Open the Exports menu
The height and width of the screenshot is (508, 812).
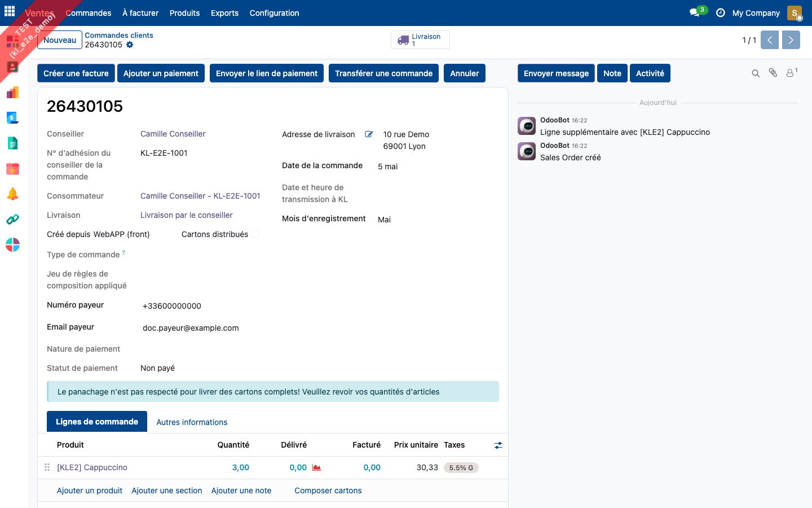224,13
